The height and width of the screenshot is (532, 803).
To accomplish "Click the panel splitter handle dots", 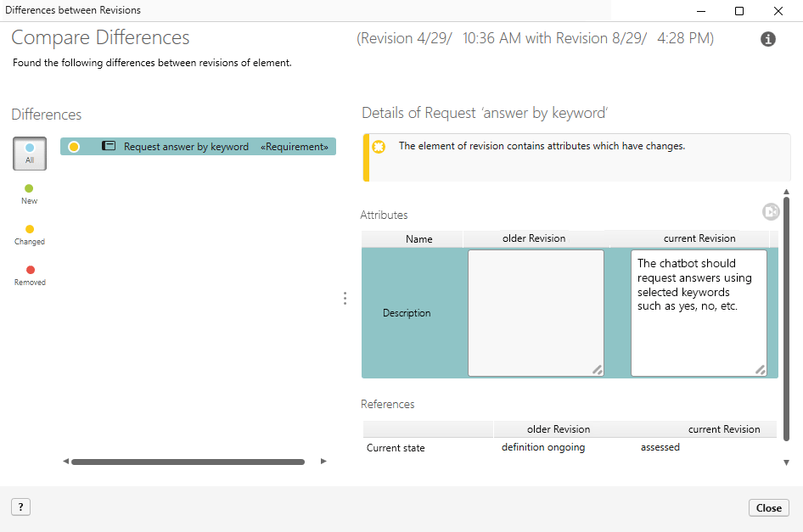I will [345, 299].
